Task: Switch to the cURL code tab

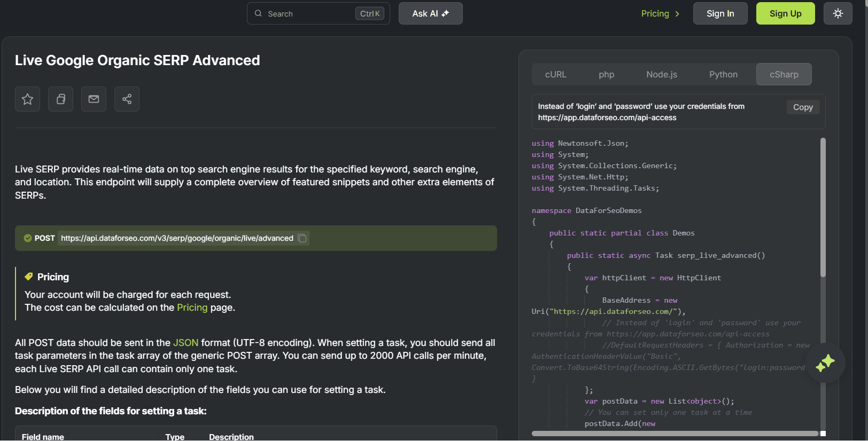Action: tap(555, 74)
